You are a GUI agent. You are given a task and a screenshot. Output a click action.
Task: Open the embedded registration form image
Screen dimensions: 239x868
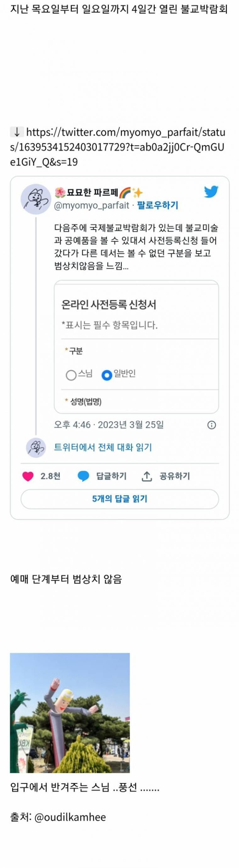pyautogui.click(x=136, y=347)
